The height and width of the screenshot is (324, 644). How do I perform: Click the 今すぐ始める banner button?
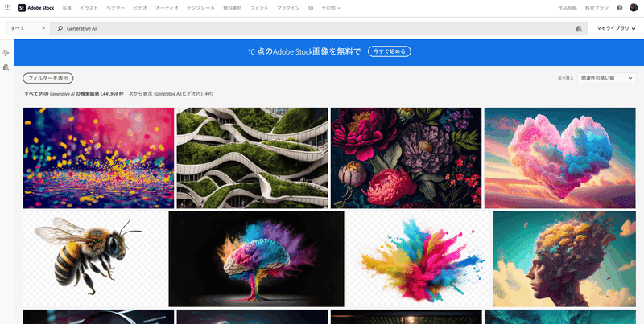point(390,51)
